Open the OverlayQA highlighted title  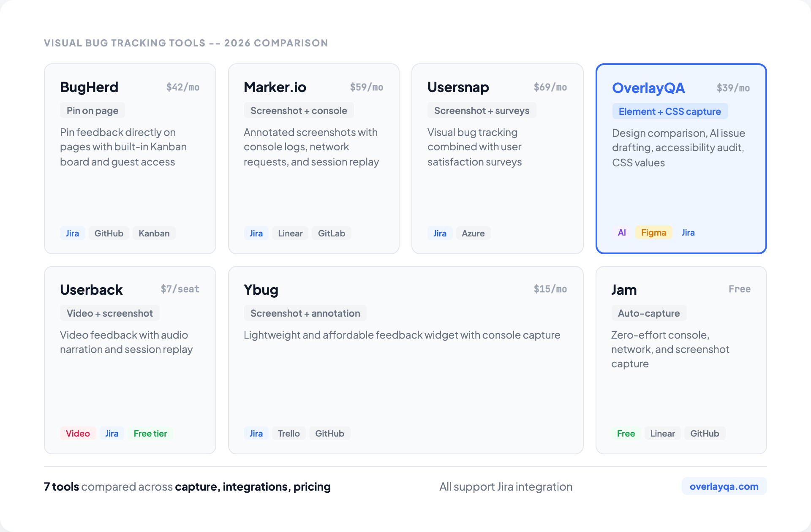[x=648, y=88]
